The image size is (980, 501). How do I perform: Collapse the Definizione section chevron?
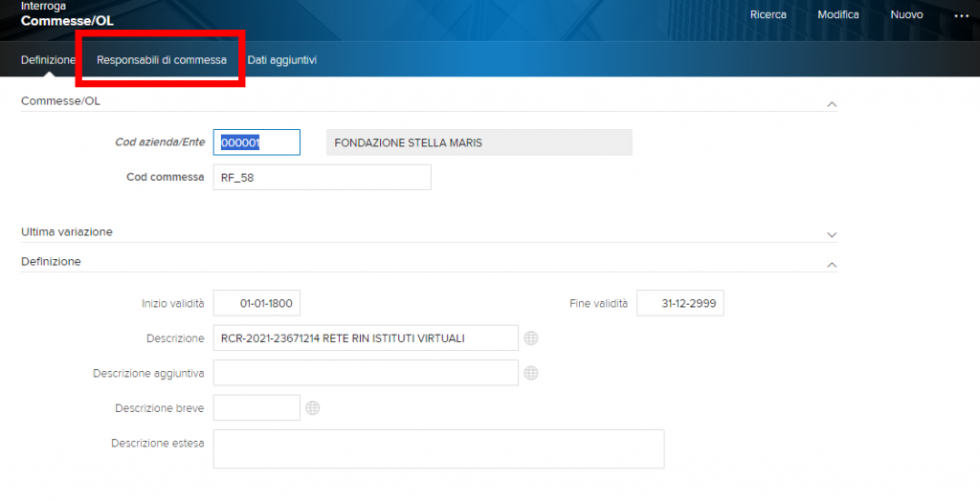[831, 263]
